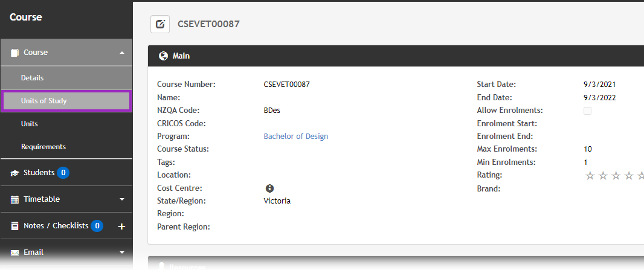This screenshot has height=270, width=644.
Task: Add a note with the plus icon
Action: click(121, 226)
